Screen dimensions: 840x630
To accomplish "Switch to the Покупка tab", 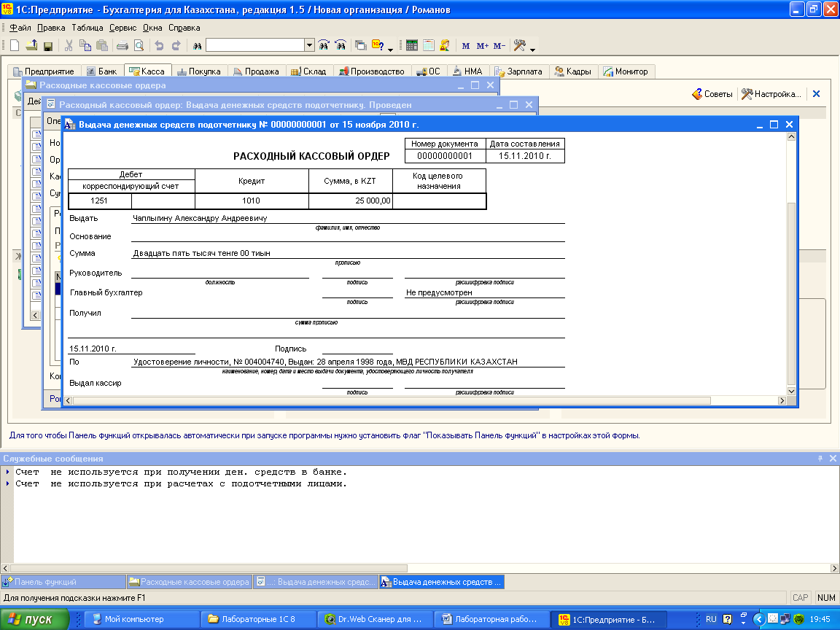I will (x=199, y=71).
